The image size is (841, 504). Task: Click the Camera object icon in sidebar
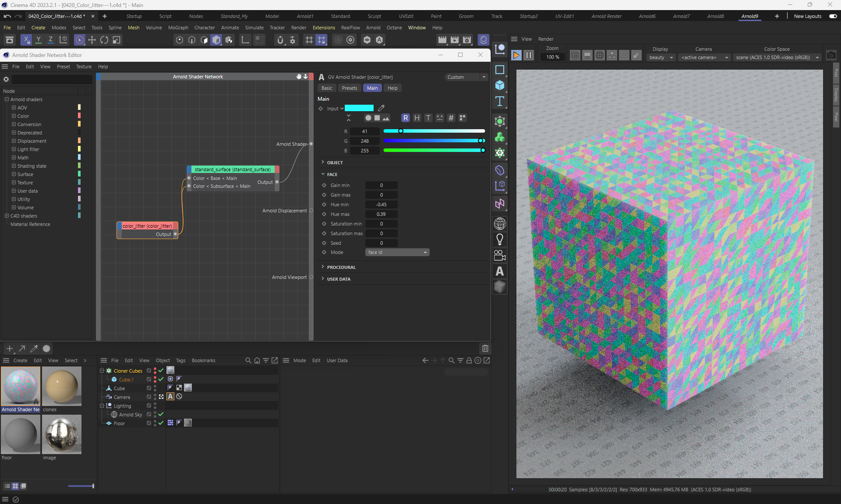coord(500,255)
